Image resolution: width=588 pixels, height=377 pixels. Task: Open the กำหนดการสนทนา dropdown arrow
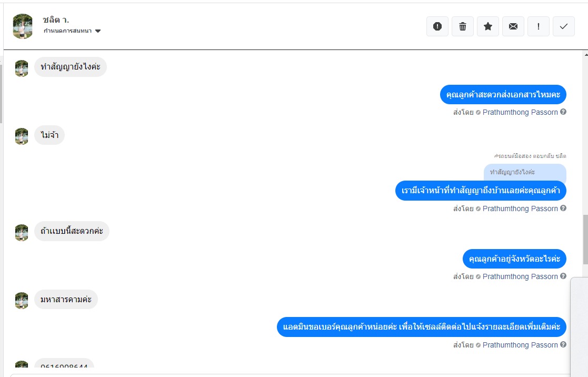coord(98,31)
